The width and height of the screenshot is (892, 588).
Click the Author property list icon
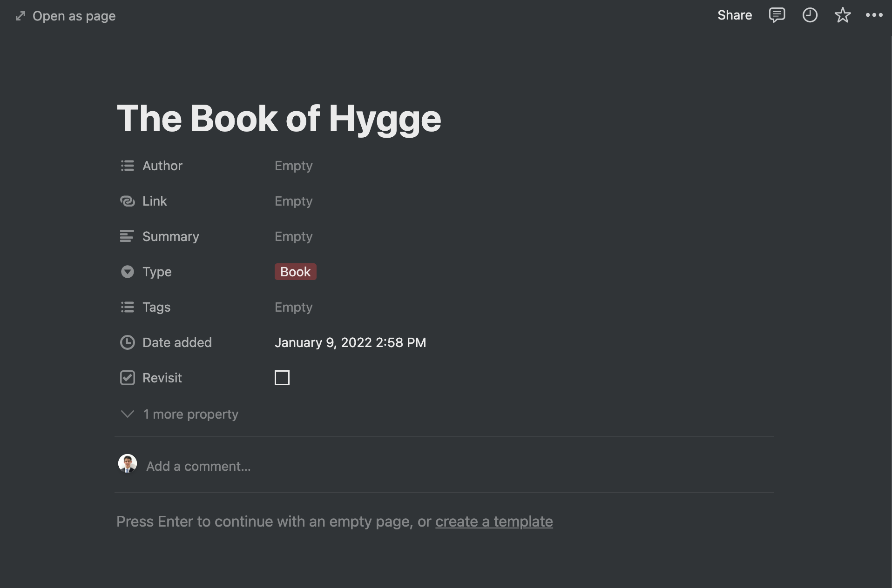[127, 166]
